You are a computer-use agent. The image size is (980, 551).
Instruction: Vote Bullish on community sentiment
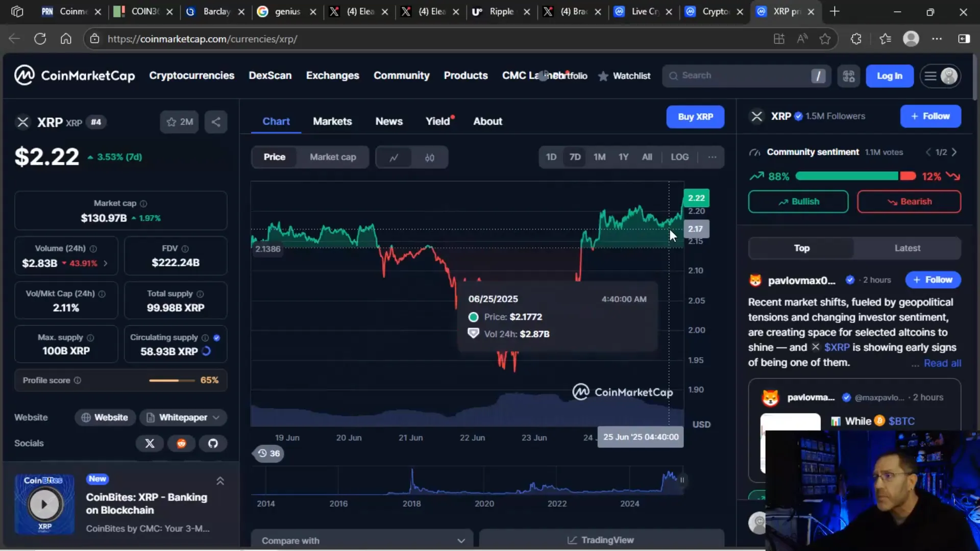coord(798,202)
